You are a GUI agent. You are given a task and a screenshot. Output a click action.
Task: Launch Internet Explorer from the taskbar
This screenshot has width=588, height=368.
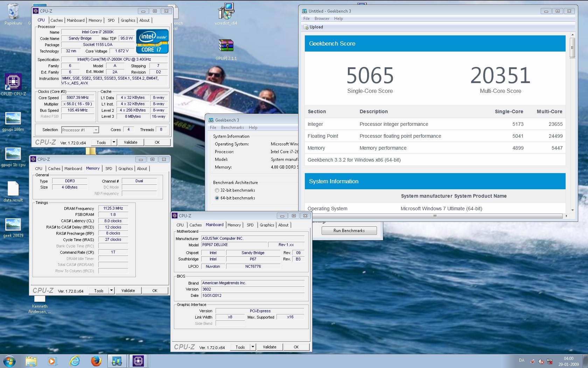[75, 361]
